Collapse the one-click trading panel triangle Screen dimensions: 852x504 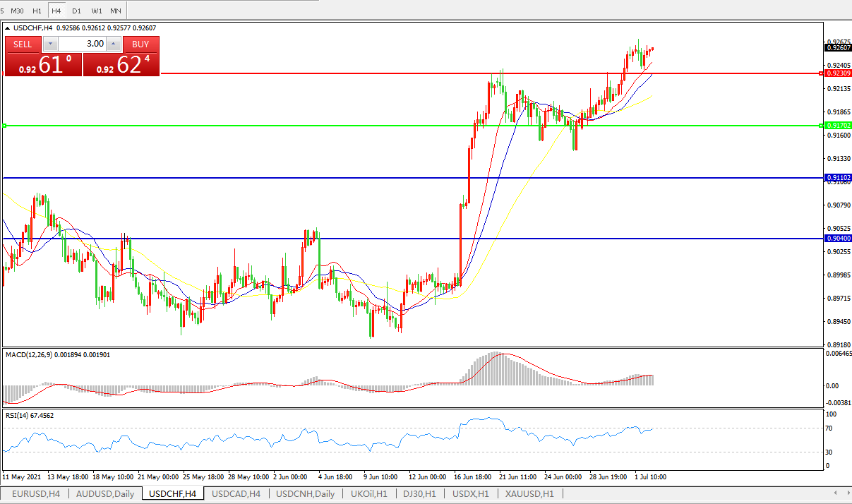[x=8, y=28]
